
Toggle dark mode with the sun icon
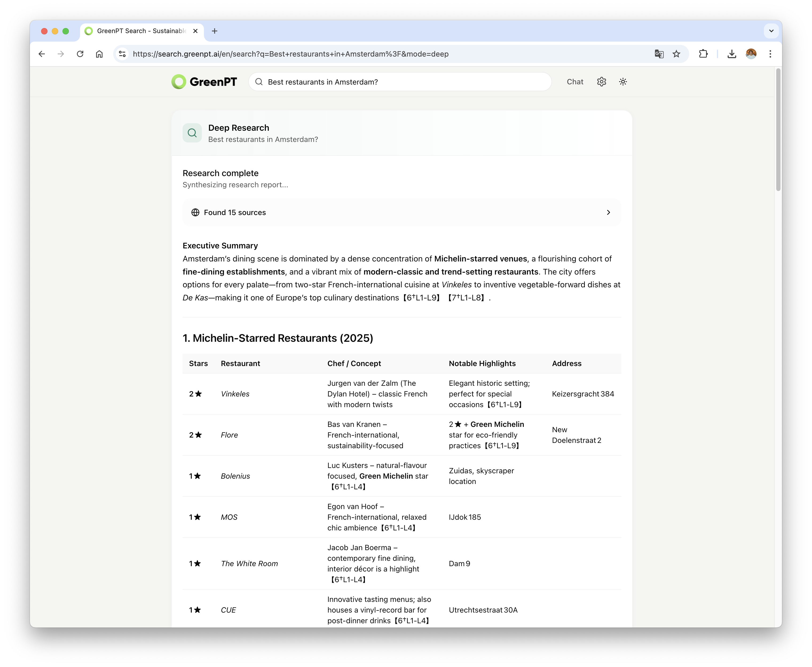click(623, 81)
